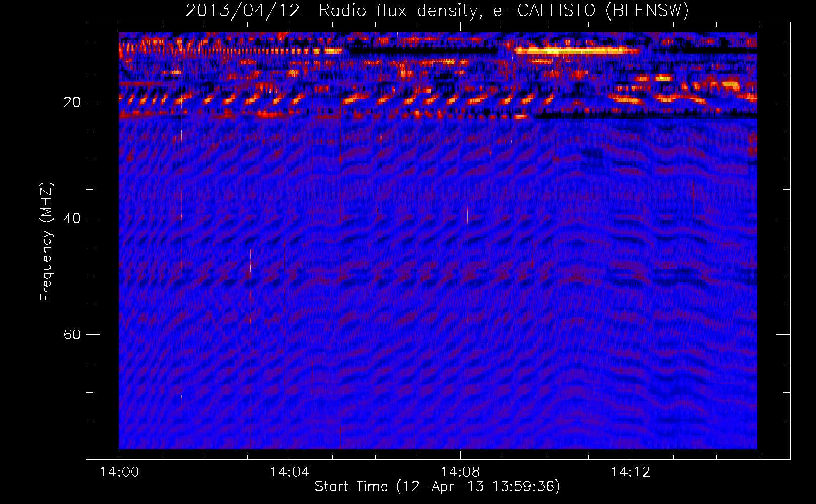Viewport: 816px width, 504px height.
Task: Click the 'Start Time (12-Apr-13 13:59:36)' label
Action: click(437, 487)
